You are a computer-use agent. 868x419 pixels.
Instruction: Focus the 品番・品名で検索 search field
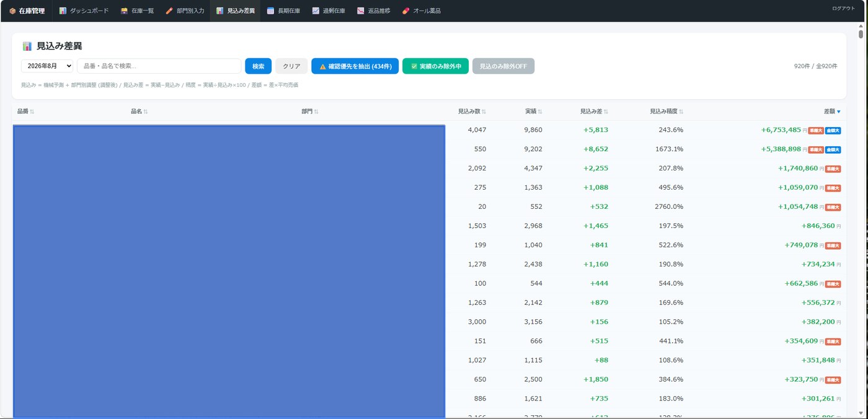159,66
